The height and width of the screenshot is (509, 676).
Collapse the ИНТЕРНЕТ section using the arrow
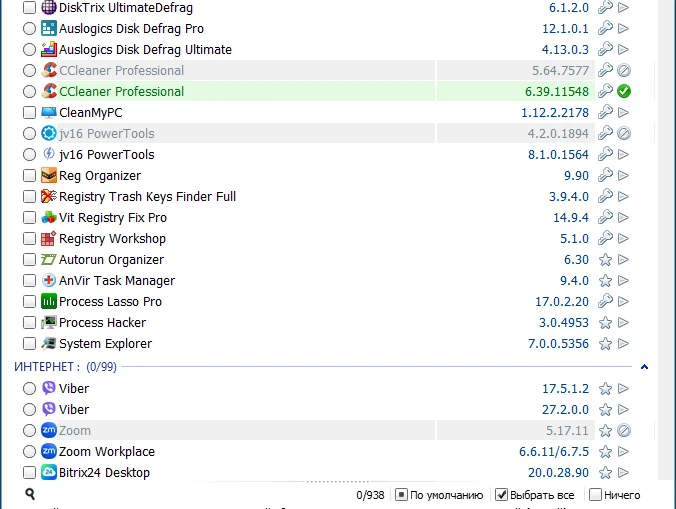point(645,367)
